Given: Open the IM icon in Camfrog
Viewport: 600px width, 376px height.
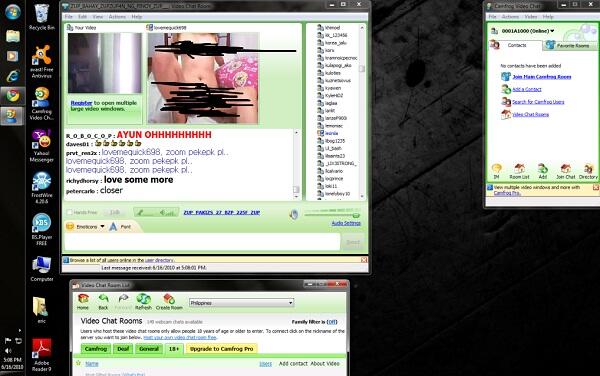Looking at the screenshot, I should click(x=496, y=171).
